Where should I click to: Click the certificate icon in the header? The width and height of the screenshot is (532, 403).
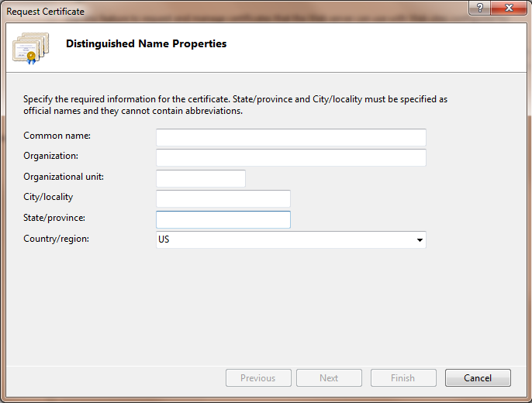point(30,47)
